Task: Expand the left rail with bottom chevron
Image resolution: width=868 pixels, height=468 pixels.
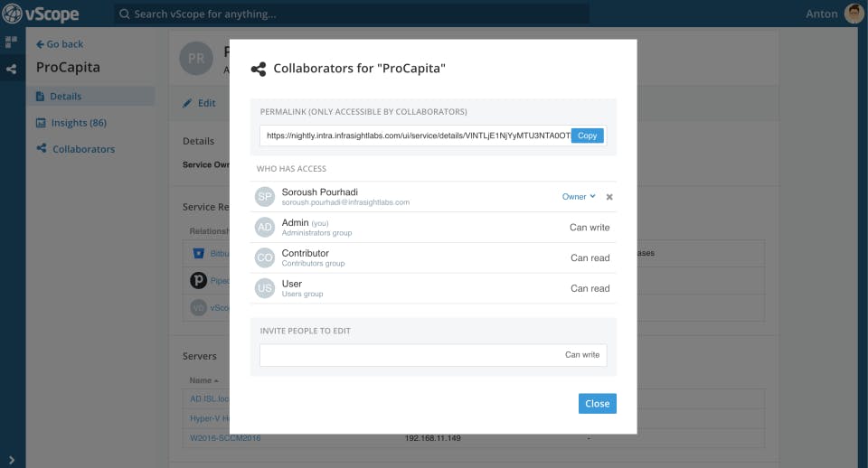Action: coord(12,459)
